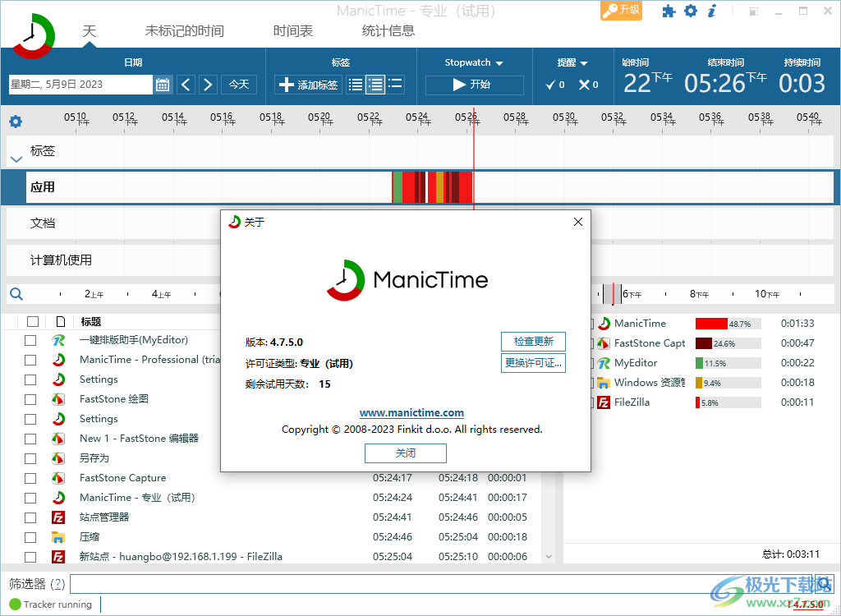Click the search magnifier icon above the title list
This screenshot has width=841, height=616.
pos(16,293)
